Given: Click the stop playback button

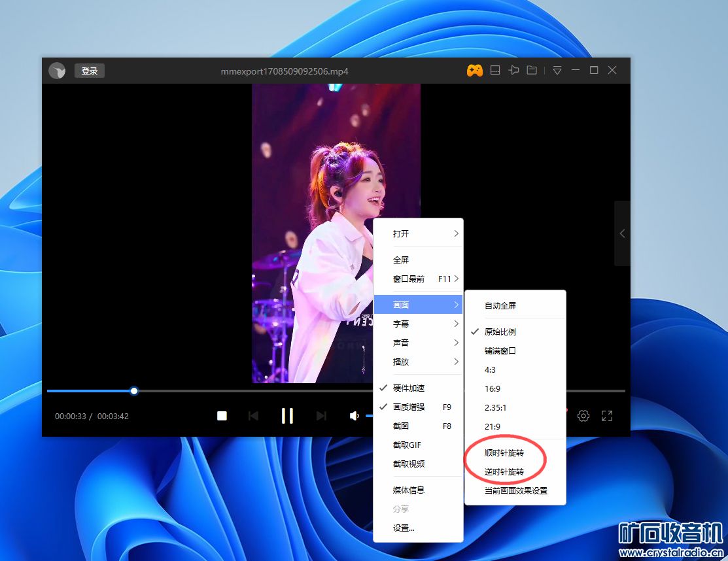Looking at the screenshot, I should click(222, 416).
